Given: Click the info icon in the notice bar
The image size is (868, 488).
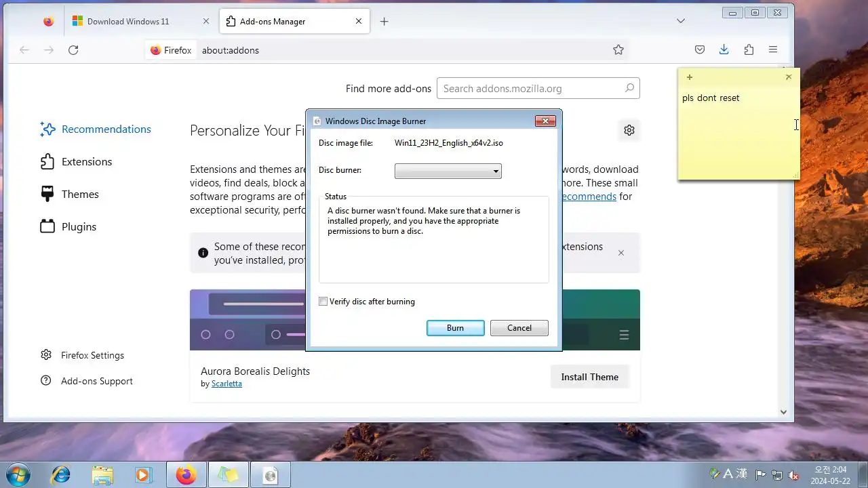Looking at the screenshot, I should 203,253.
